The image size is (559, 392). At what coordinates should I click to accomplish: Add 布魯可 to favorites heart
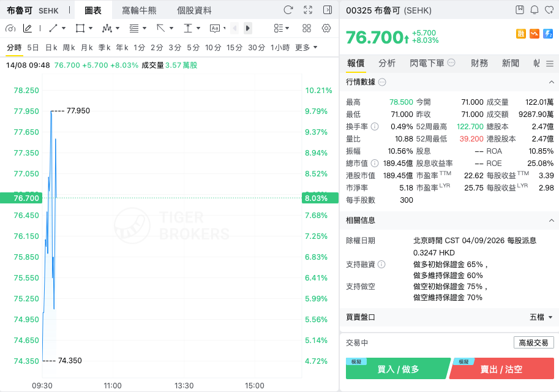pyautogui.click(x=549, y=10)
